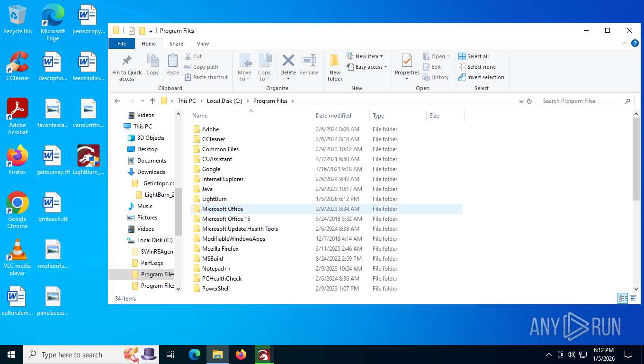The height and width of the screenshot is (364, 644).
Task: Open Microsoft Edge from taskbar
Action: click(x=195, y=355)
